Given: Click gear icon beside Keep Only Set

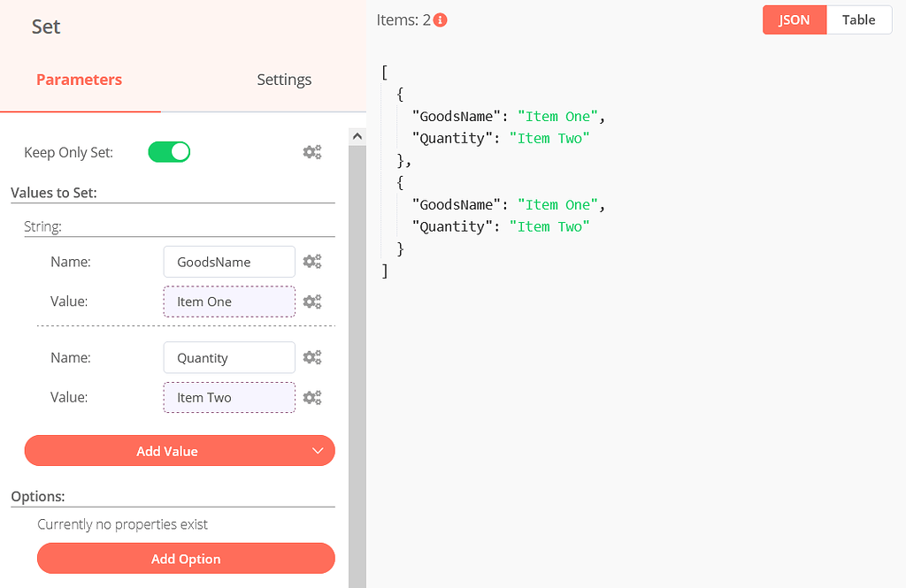Looking at the screenshot, I should 311,152.
